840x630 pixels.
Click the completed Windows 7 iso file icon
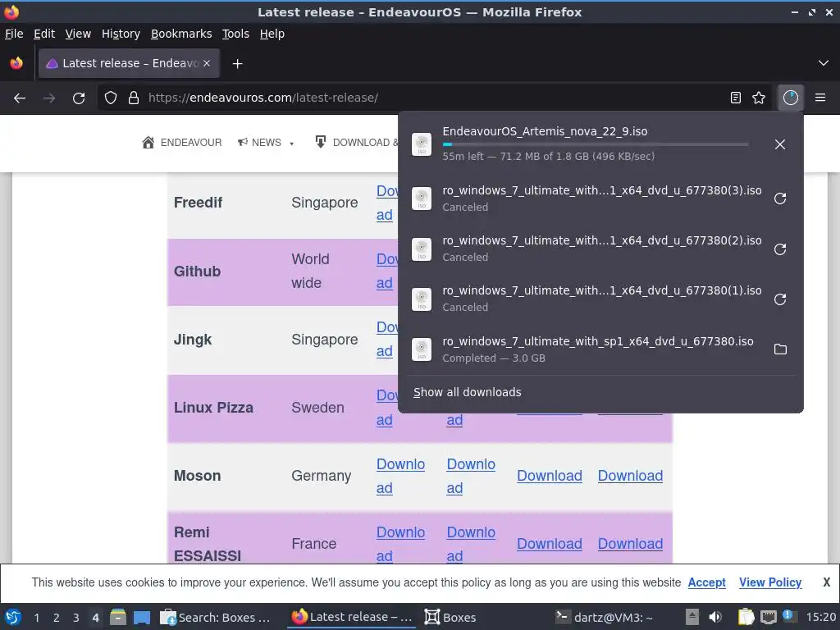422,349
